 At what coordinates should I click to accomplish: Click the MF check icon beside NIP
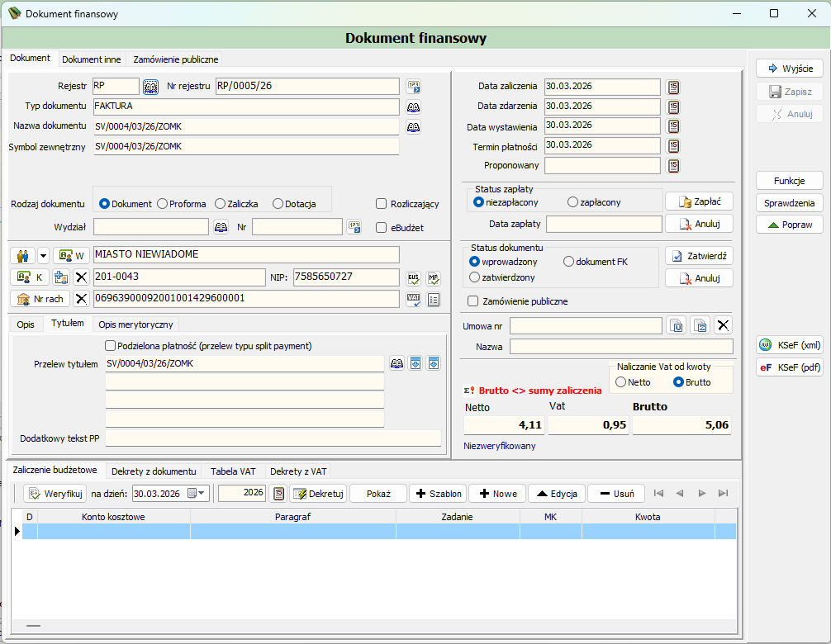click(x=434, y=278)
